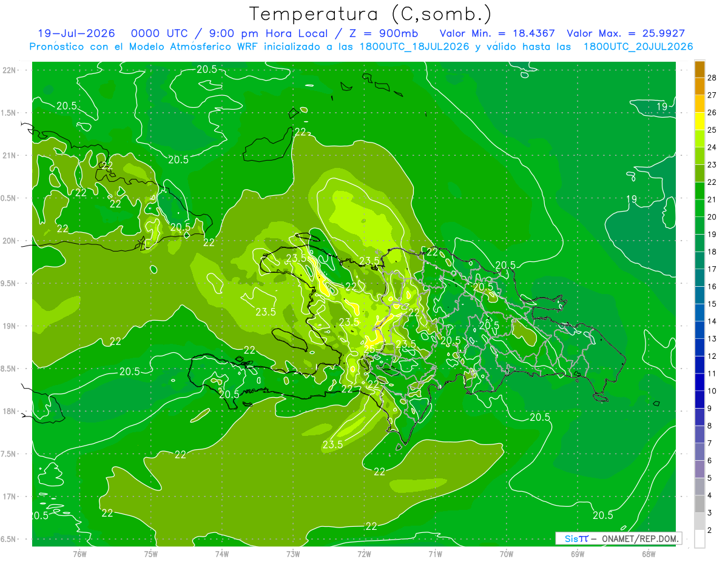The image size is (728, 562).
Task: Click the legend value '9'
Action: (710, 409)
